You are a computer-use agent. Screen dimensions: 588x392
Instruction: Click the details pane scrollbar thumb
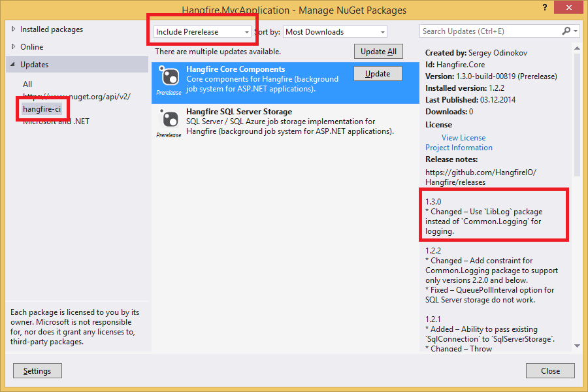click(577, 114)
